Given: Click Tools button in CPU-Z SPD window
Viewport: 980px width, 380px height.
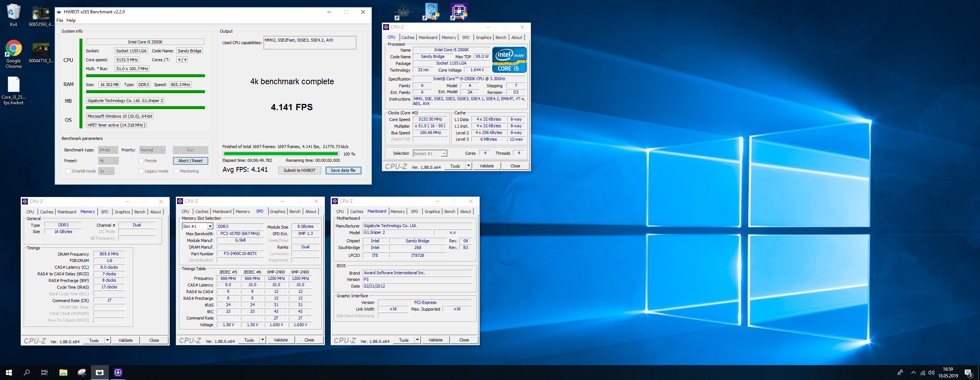Looking at the screenshot, I should [249, 340].
